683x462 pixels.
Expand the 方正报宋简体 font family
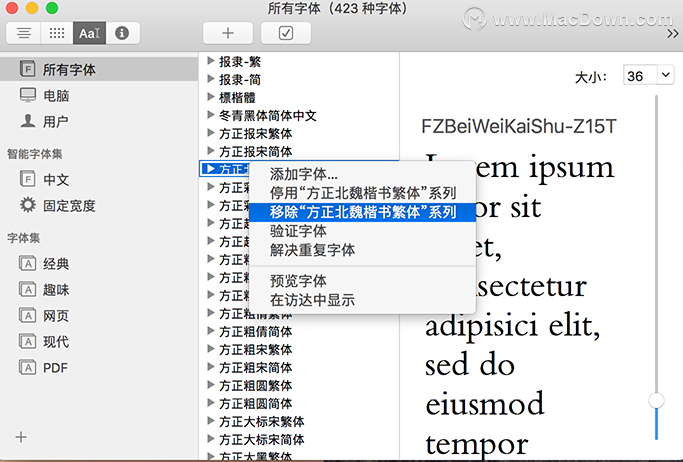click(211, 151)
